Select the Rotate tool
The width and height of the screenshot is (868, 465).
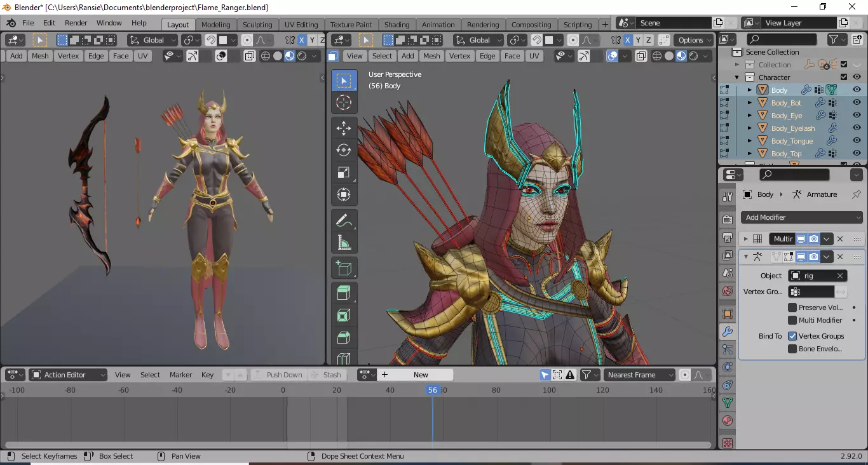pyautogui.click(x=344, y=150)
